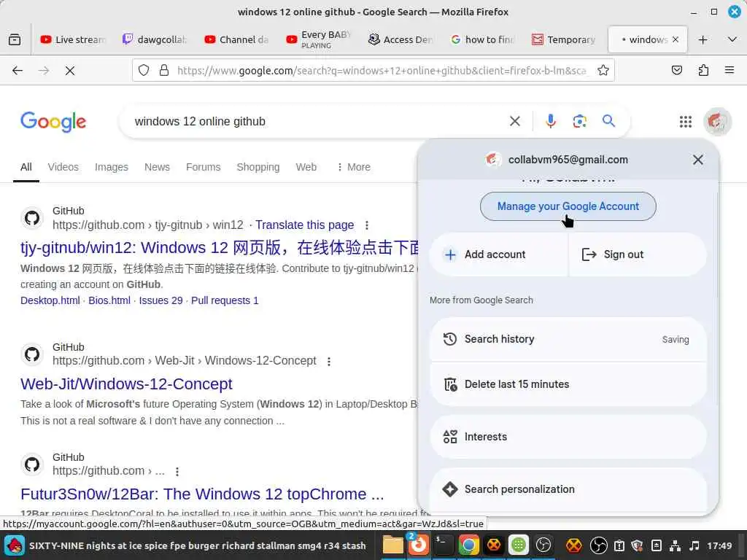Click the Firefox back arrow
Viewport: 747px width, 560px height.
coord(18,71)
